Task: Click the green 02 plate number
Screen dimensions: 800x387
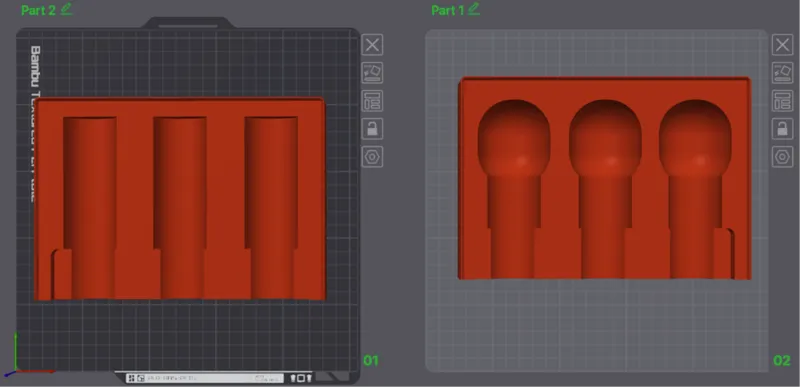Action: coord(782,360)
